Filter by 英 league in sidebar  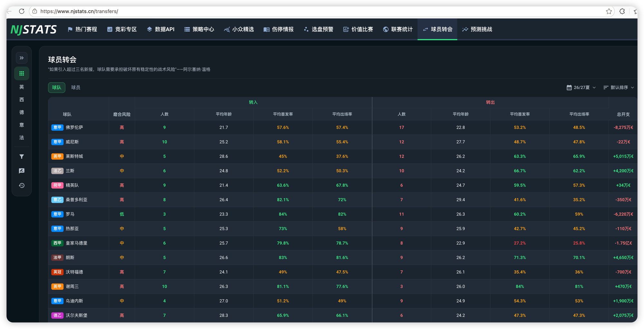(x=22, y=87)
